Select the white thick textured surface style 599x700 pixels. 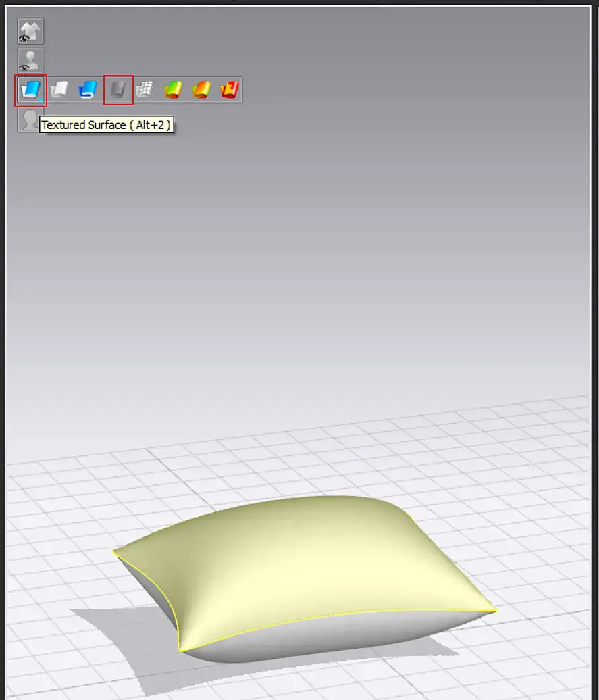coord(59,90)
